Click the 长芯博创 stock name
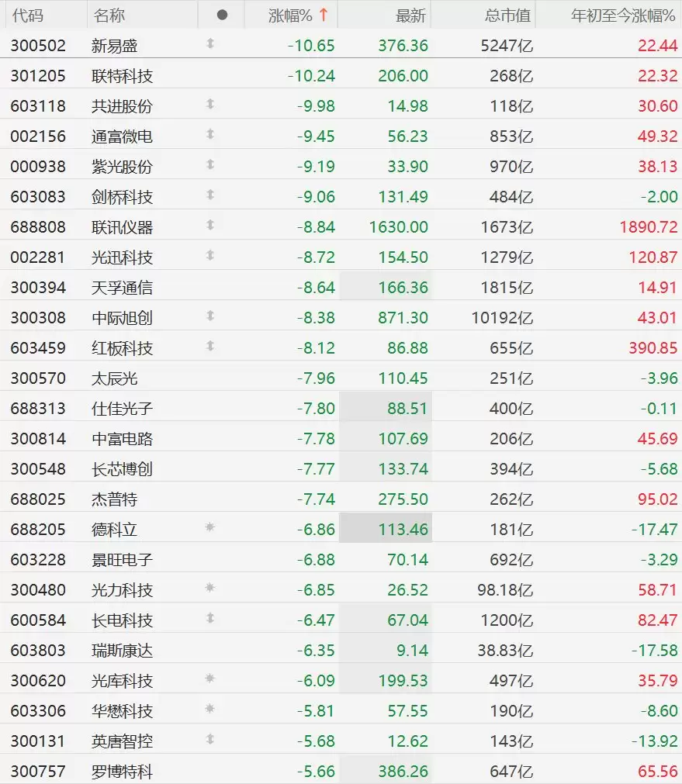Viewport: 682px width, 784px height. (122, 469)
